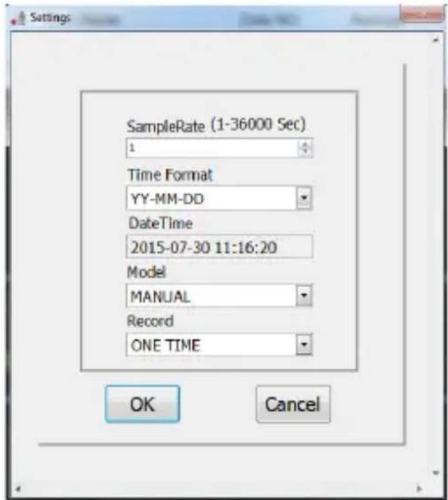Click the horizontal scrollbar right arrow

pyautogui.click(x=419, y=489)
